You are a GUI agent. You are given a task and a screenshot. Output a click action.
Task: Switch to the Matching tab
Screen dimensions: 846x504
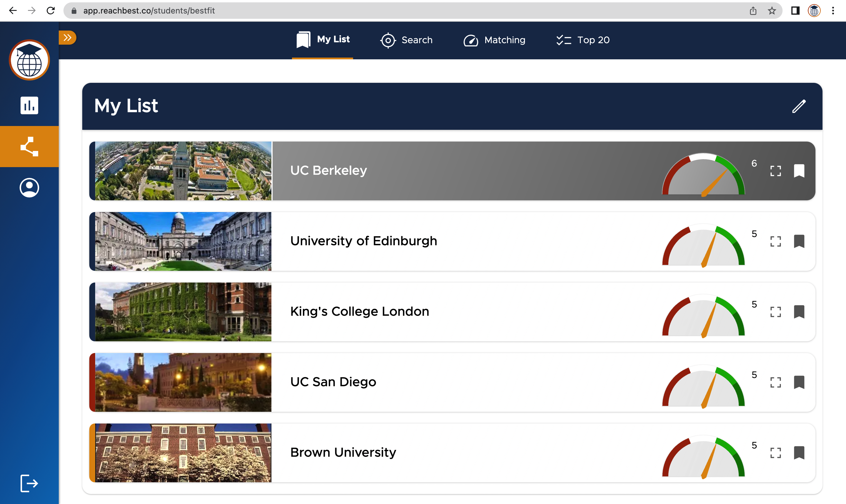pyautogui.click(x=494, y=40)
